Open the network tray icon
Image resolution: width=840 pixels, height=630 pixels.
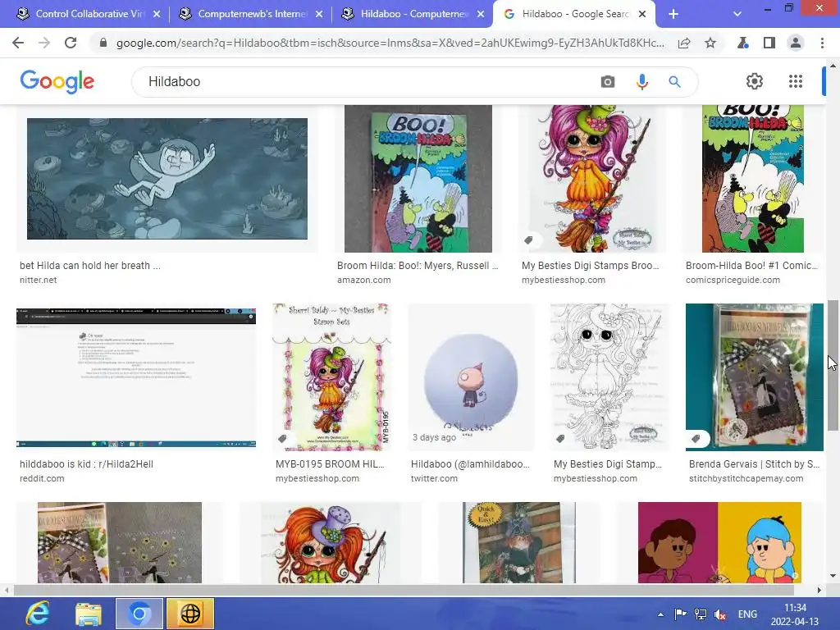point(701,614)
